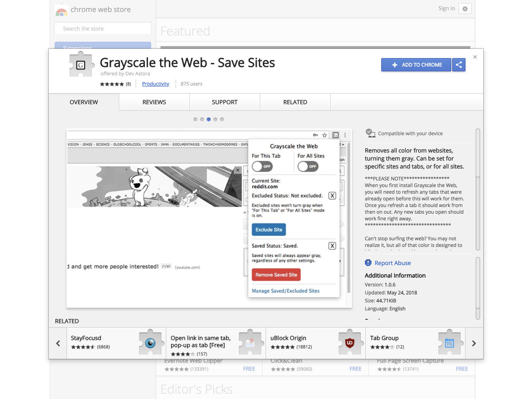The image size is (532, 399).
Task: Click the Report Abuse exclamation icon
Action: pyautogui.click(x=368, y=263)
